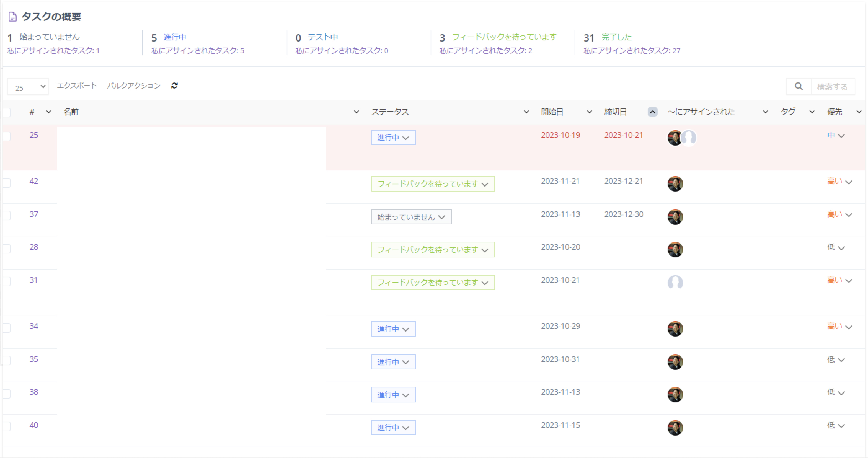Click the refresh table icon
Screen dimensions: 868x458
click(174, 86)
